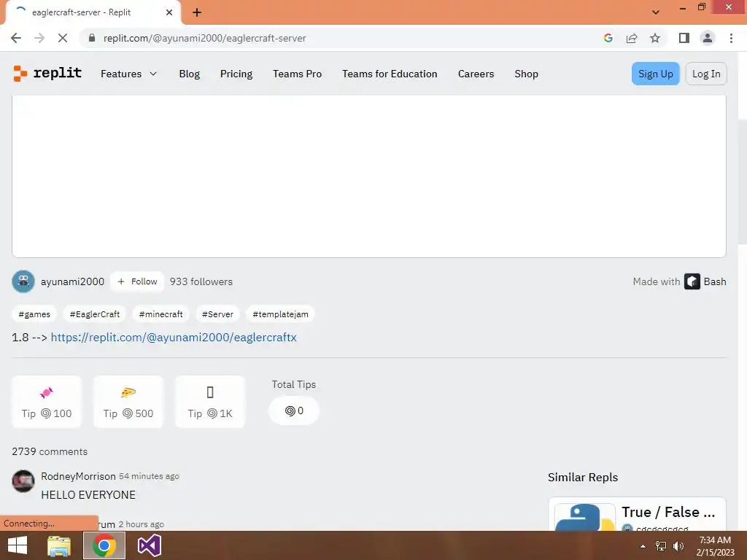
Task: Click the Python repl thumbnail
Action: (585, 517)
